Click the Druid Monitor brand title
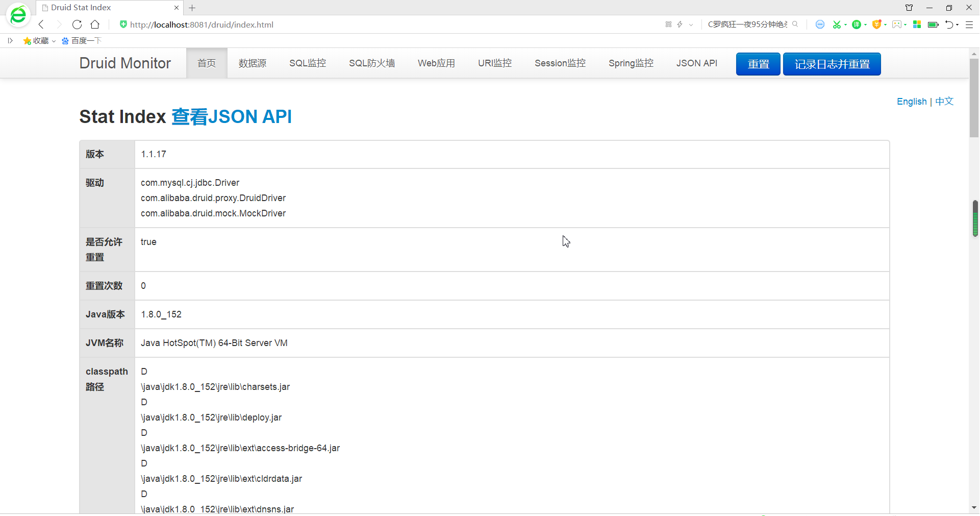The width and height of the screenshot is (980, 516). tap(125, 63)
